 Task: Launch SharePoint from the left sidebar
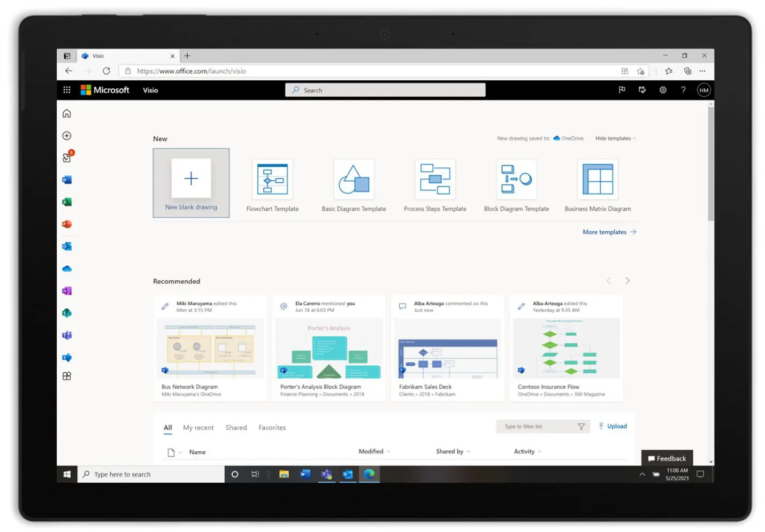coord(67,313)
